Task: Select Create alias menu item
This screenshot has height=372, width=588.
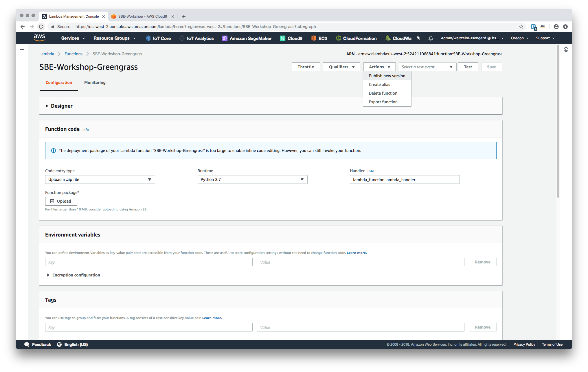Action: click(387, 85)
